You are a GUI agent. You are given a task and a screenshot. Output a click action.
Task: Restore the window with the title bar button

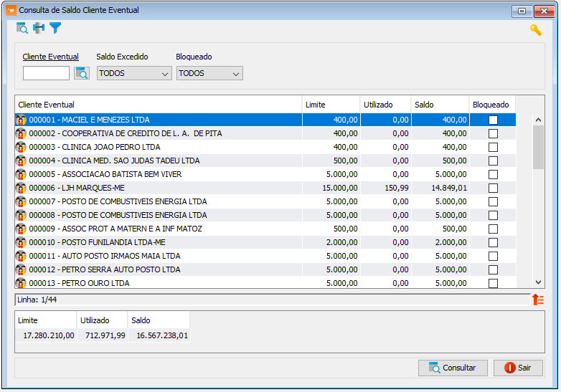coord(522,11)
